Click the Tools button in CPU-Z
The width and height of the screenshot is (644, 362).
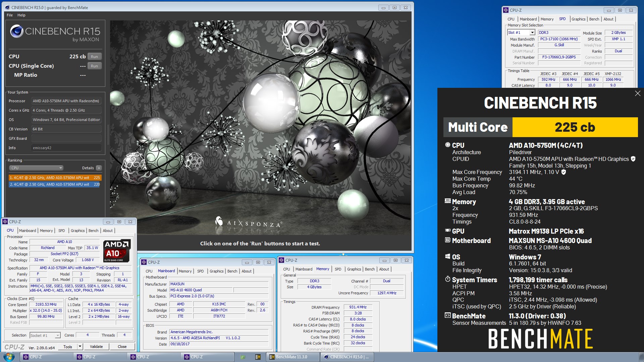(x=68, y=347)
